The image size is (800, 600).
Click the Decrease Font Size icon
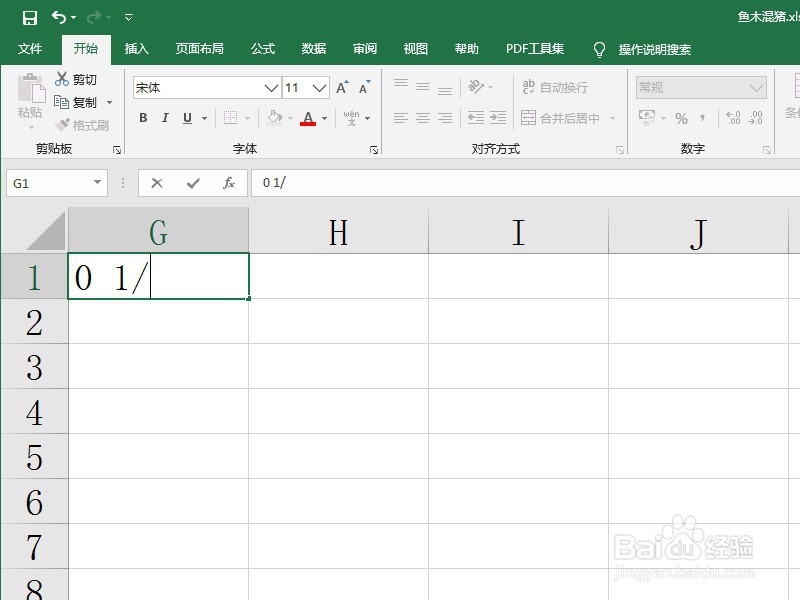coord(364,88)
